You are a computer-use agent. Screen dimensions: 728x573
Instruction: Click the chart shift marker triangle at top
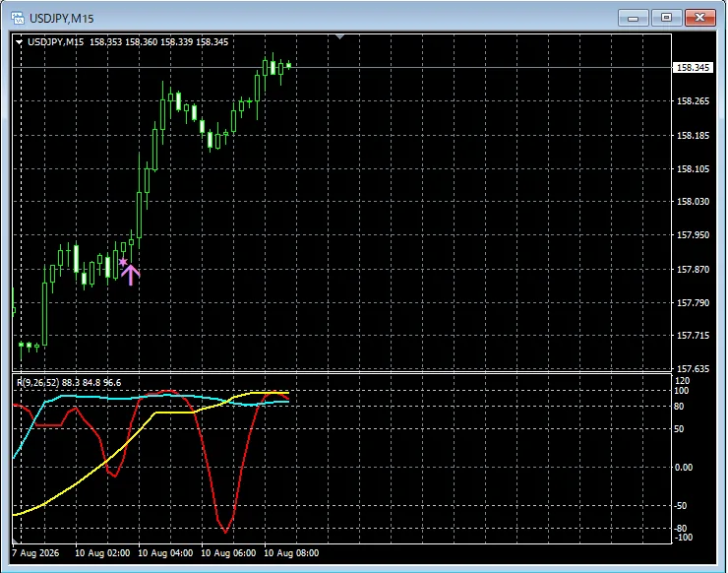(x=339, y=36)
